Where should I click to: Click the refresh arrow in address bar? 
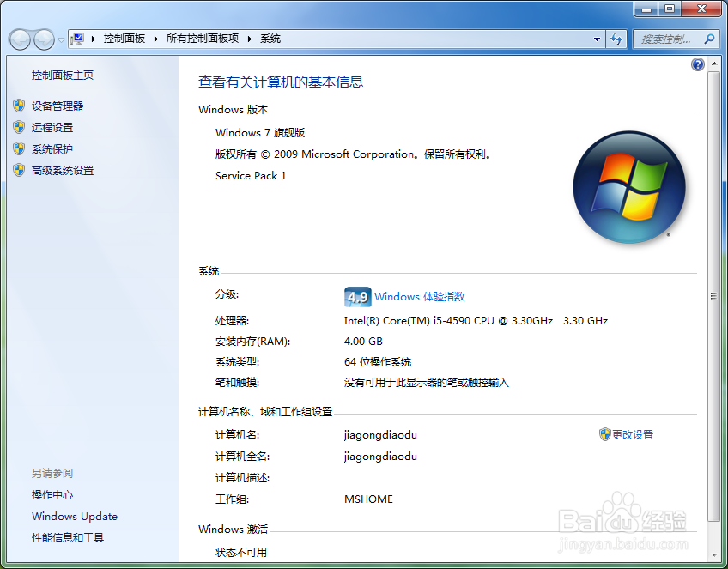click(618, 39)
